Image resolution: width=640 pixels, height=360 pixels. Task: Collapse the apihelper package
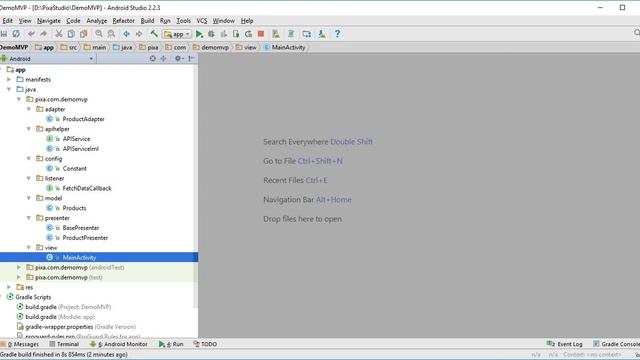(29, 129)
